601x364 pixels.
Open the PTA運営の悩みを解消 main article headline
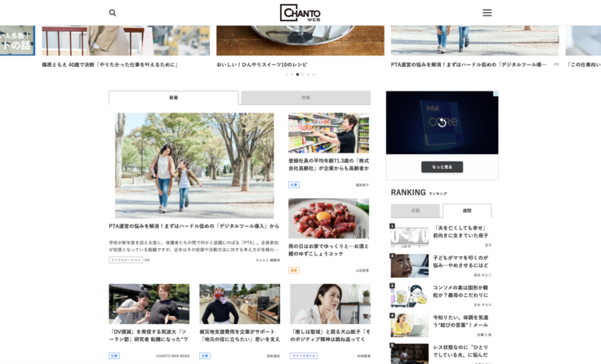[194, 226]
